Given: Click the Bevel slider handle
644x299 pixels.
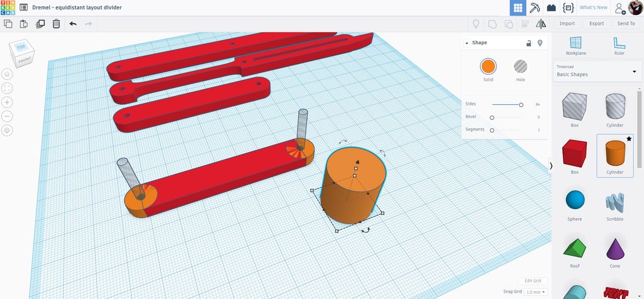Looking at the screenshot, I should coord(492,117).
